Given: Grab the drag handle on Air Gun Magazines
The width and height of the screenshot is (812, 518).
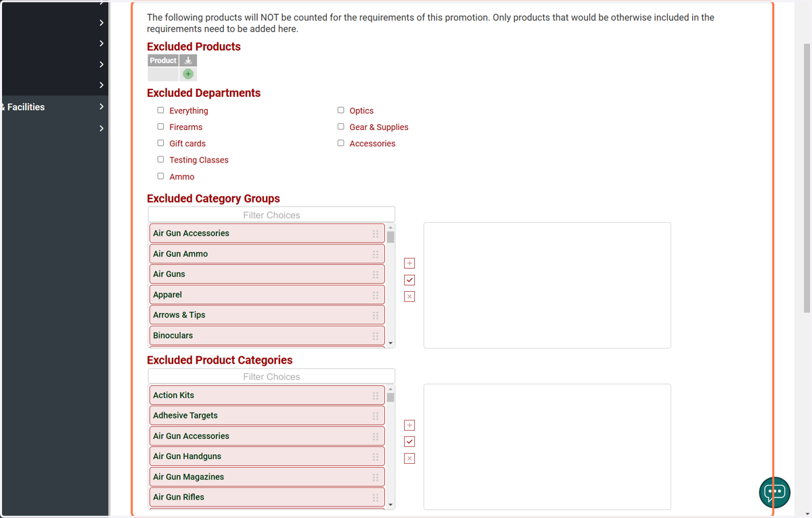Looking at the screenshot, I should 376,477.
